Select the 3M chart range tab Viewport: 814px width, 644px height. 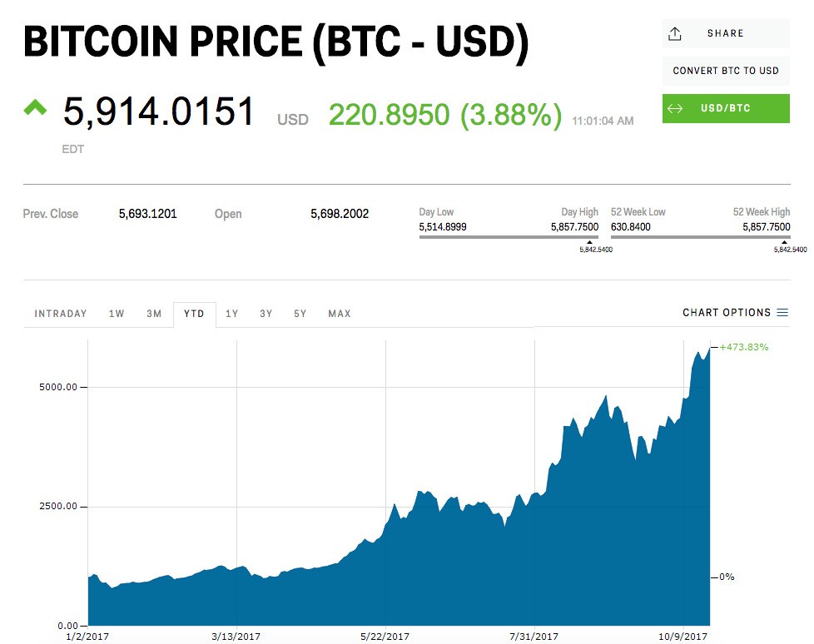click(154, 314)
